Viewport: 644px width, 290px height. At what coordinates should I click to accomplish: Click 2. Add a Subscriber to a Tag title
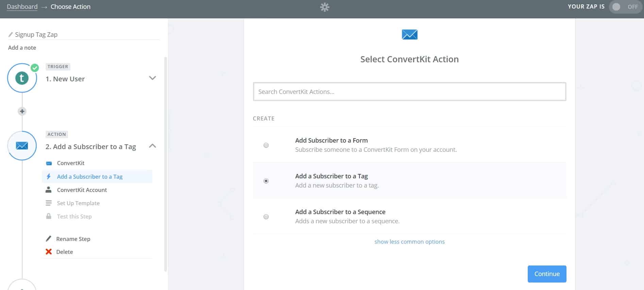click(91, 147)
